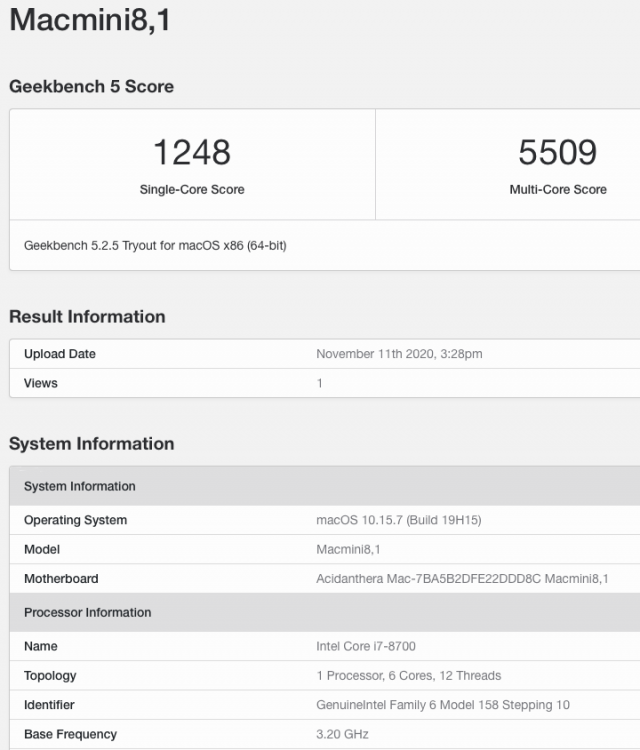Click the Result Information heading
This screenshot has height=750, width=640.
click(x=87, y=317)
